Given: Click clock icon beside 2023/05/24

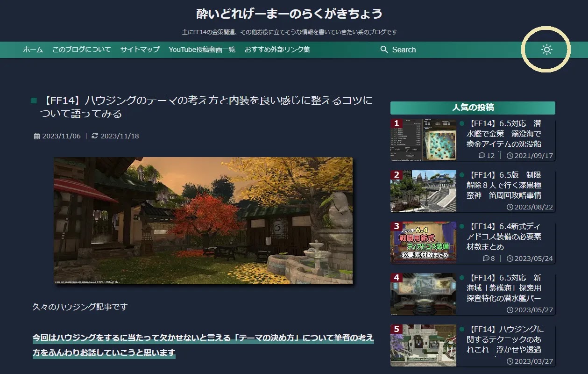Looking at the screenshot, I should pyautogui.click(x=510, y=259).
